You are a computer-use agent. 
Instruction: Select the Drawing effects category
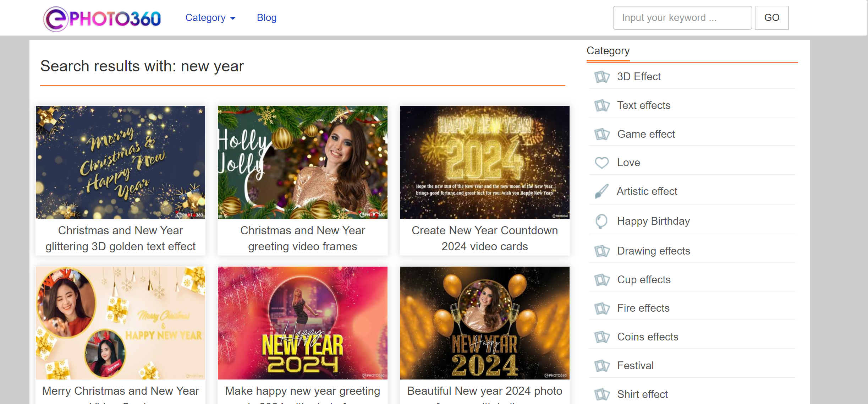653,251
